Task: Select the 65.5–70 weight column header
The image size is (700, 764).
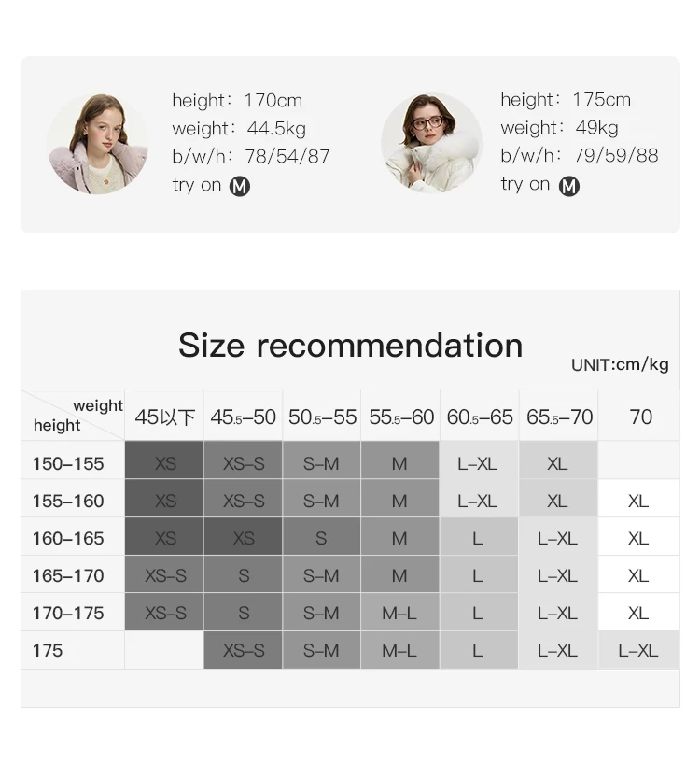Action: [x=558, y=417]
